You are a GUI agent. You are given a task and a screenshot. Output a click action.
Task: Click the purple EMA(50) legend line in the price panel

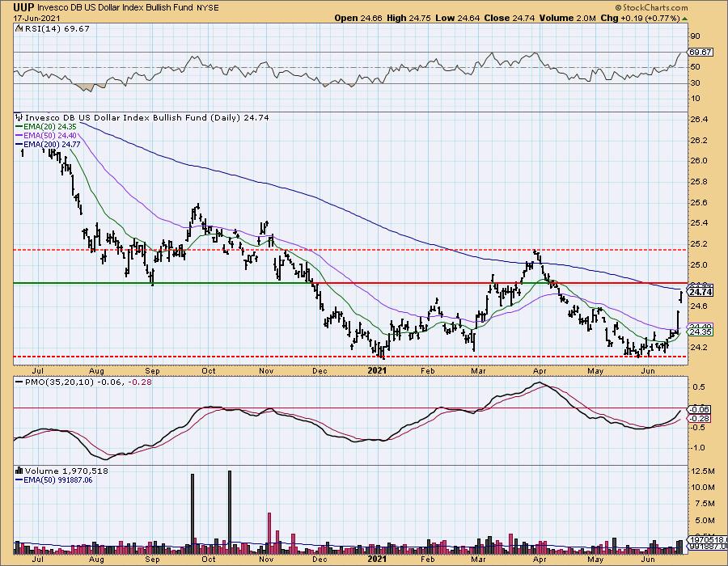click(19, 136)
